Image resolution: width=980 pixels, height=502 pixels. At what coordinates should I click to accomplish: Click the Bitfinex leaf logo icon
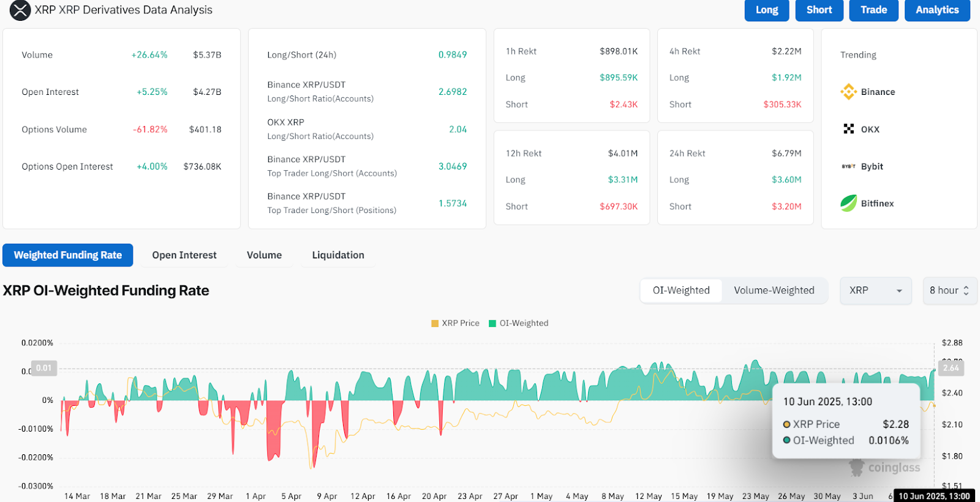click(x=848, y=203)
